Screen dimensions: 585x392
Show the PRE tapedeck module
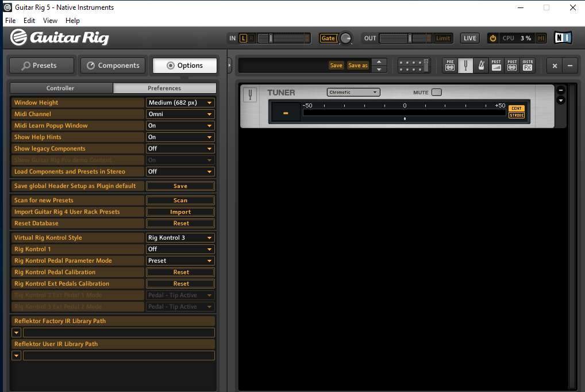[450, 66]
